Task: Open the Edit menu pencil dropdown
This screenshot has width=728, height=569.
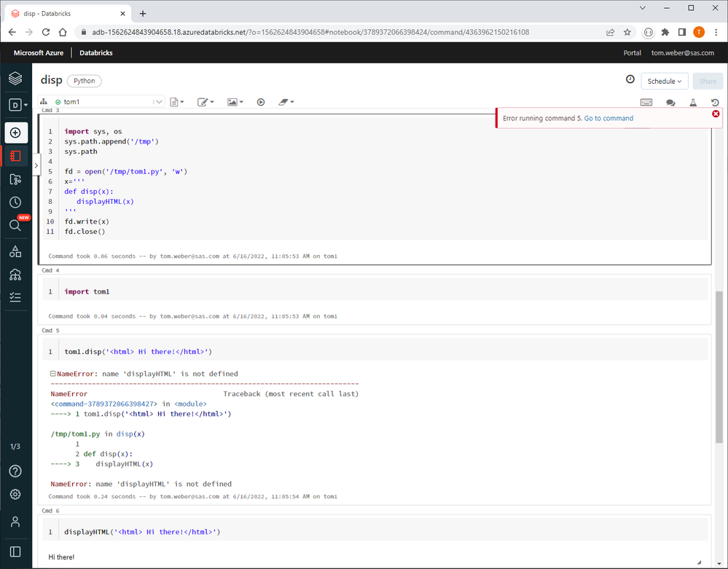Action: [206, 102]
